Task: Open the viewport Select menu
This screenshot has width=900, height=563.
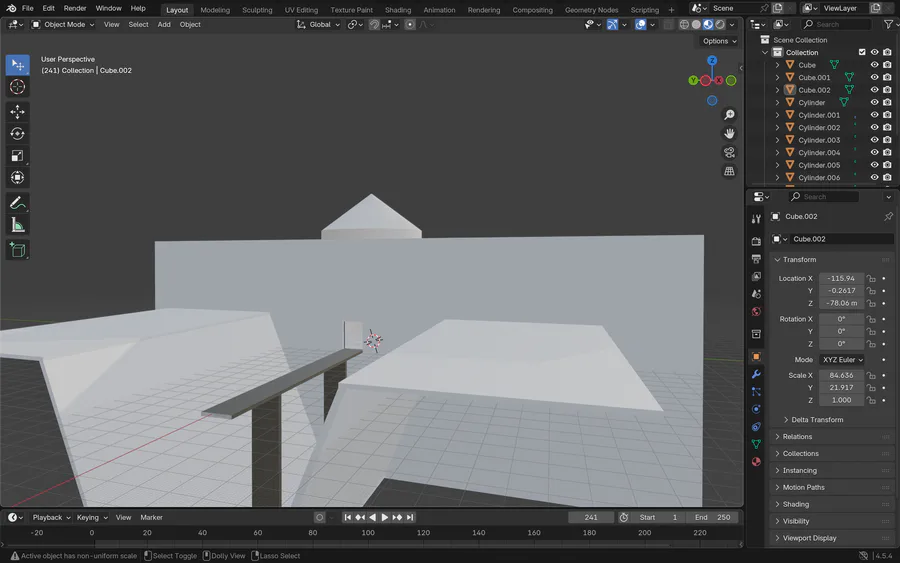Action: point(138,25)
